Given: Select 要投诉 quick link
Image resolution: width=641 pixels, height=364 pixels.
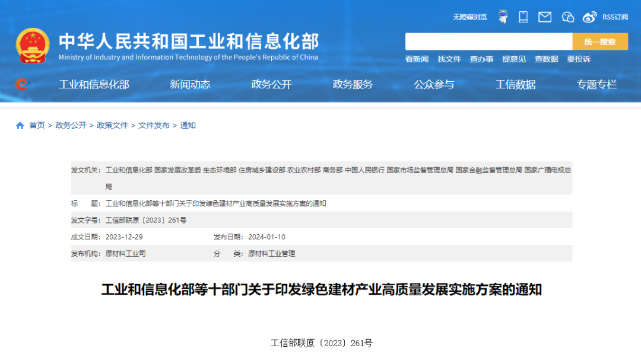Looking at the screenshot, I should pos(579,59).
